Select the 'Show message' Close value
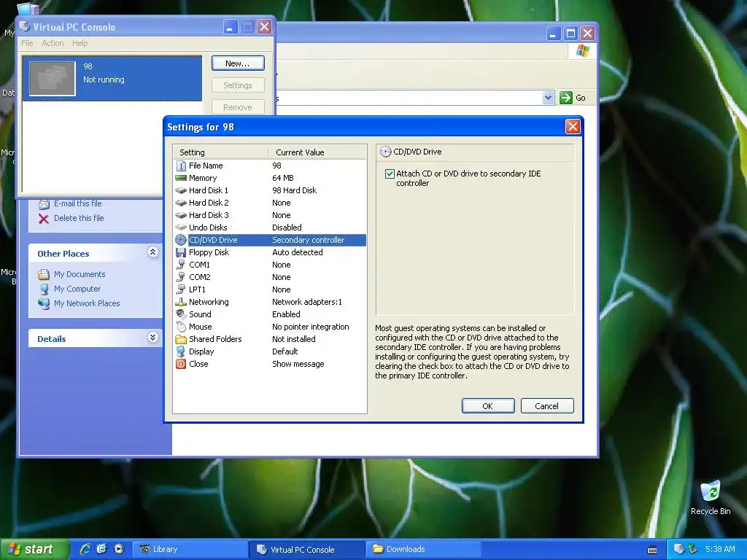 (x=298, y=364)
